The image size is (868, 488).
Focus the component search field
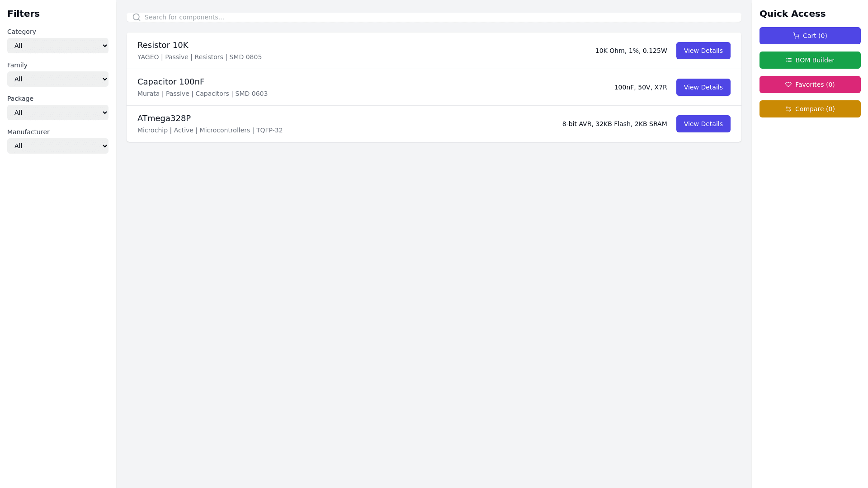click(x=434, y=17)
